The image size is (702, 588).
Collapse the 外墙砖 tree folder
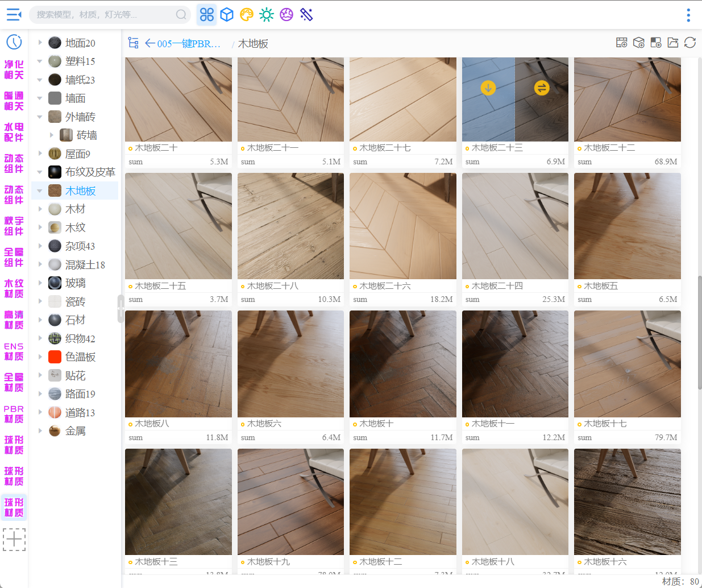click(x=40, y=117)
